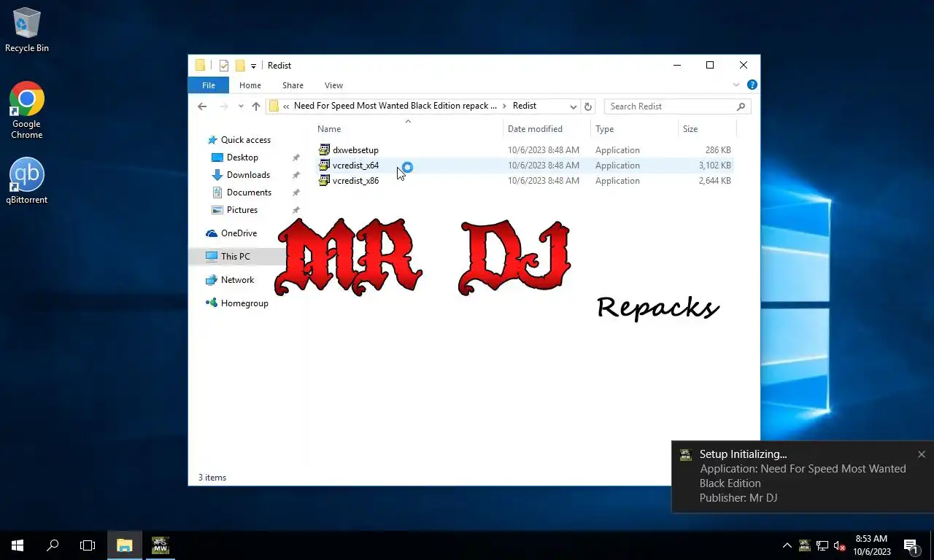Click the network tray icon
The height and width of the screenshot is (560, 934).
click(822, 545)
